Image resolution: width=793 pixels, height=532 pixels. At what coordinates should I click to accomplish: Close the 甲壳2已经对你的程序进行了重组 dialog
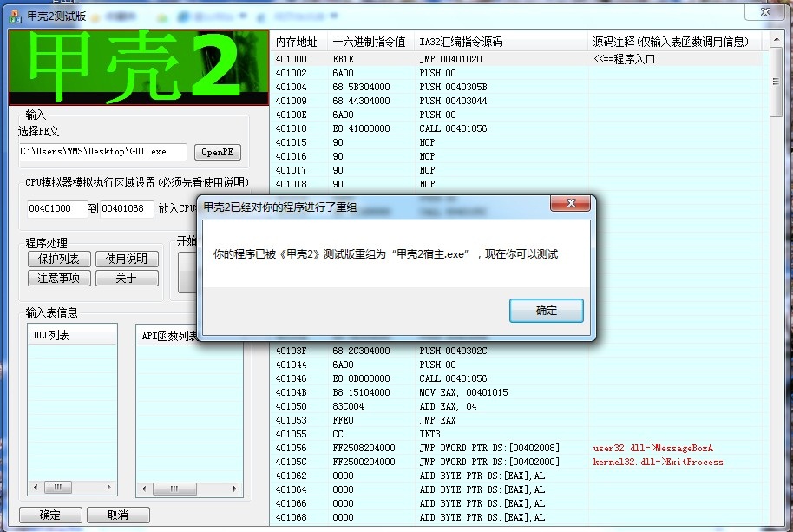pos(571,203)
